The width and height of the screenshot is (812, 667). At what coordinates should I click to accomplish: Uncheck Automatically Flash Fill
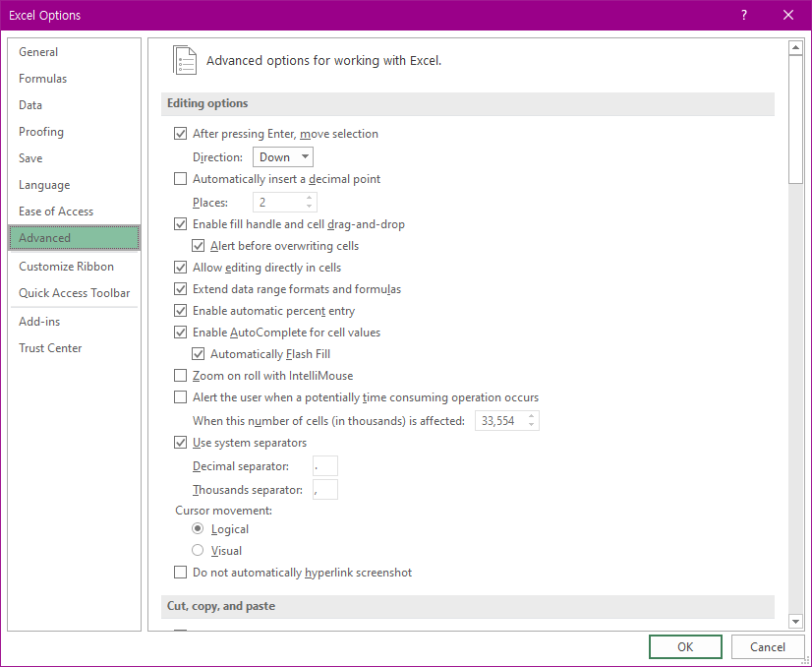coord(198,354)
